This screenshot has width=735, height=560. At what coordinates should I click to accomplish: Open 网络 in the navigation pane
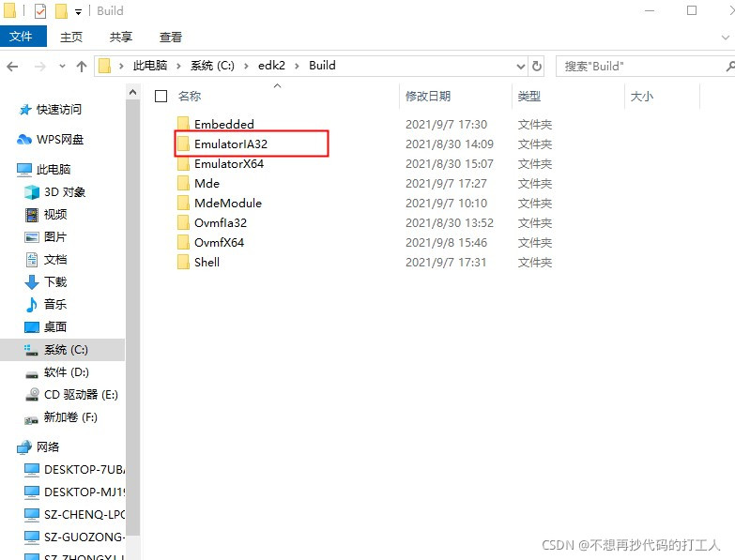[x=48, y=447]
